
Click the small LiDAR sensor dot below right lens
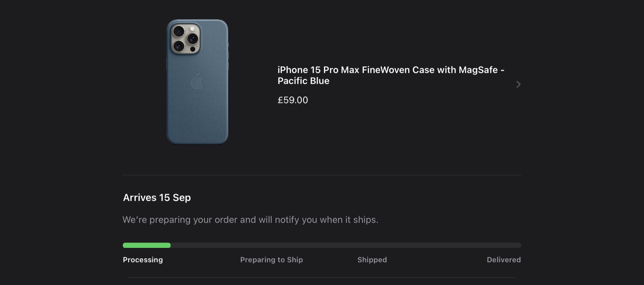point(193,49)
